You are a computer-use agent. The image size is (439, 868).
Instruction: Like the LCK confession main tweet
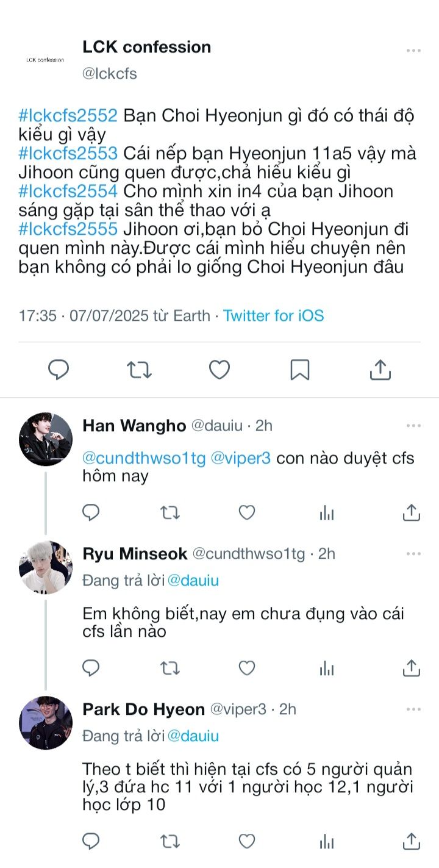(220, 370)
